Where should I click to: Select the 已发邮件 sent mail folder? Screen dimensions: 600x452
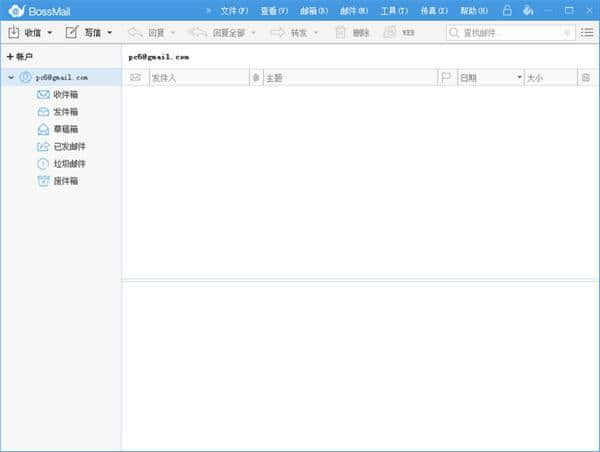coord(69,146)
